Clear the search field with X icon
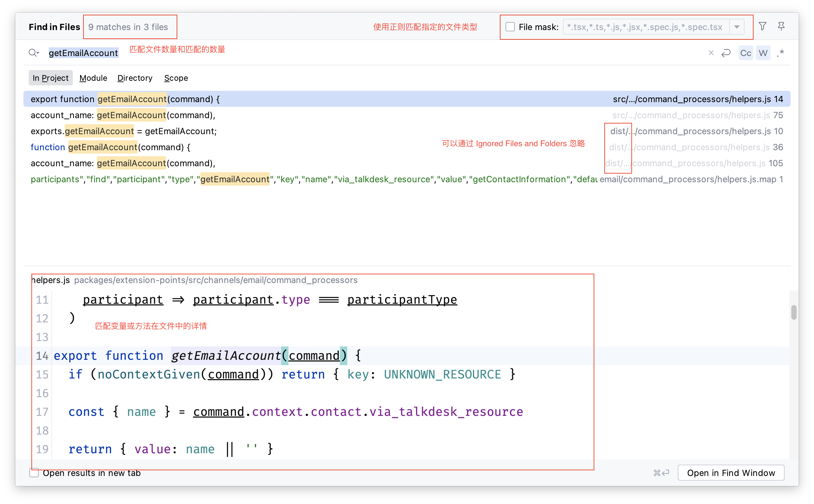Screen dimensions: 814x504 (711, 53)
